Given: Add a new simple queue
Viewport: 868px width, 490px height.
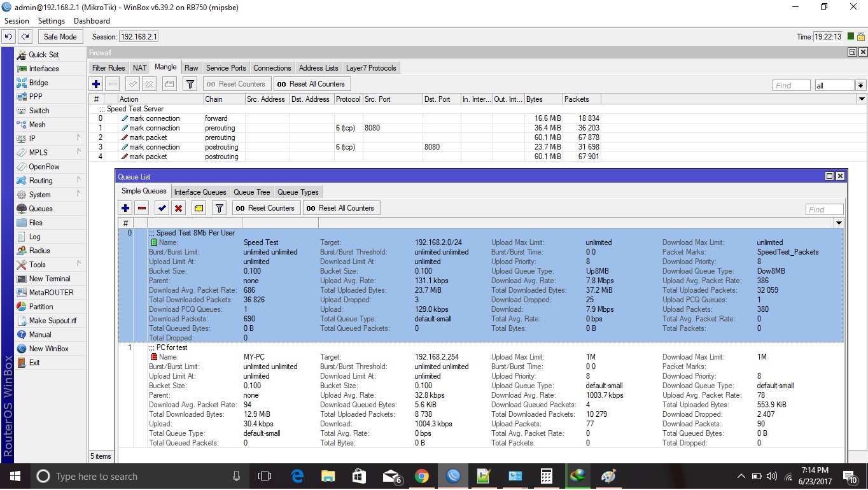Looking at the screenshot, I should pyautogui.click(x=125, y=208).
